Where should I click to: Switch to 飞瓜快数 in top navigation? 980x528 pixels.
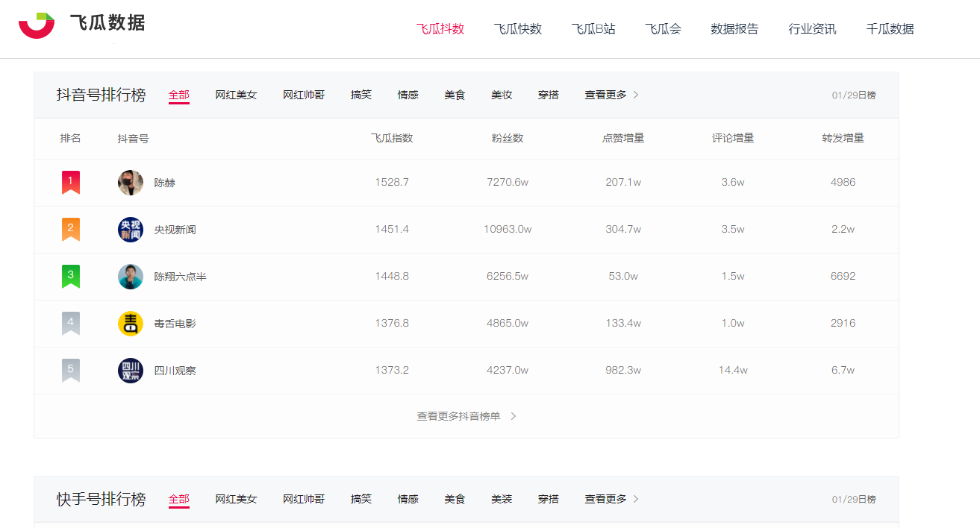[x=518, y=29]
